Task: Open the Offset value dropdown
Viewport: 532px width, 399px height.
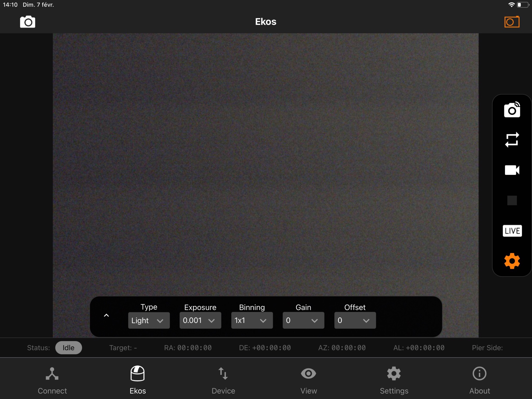Action: (355, 320)
